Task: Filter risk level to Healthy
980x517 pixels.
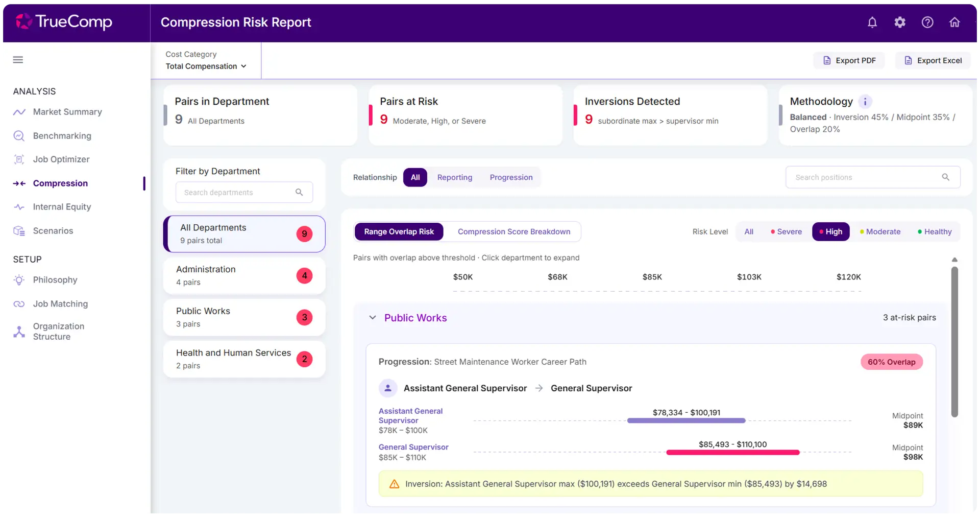Action: coord(935,231)
